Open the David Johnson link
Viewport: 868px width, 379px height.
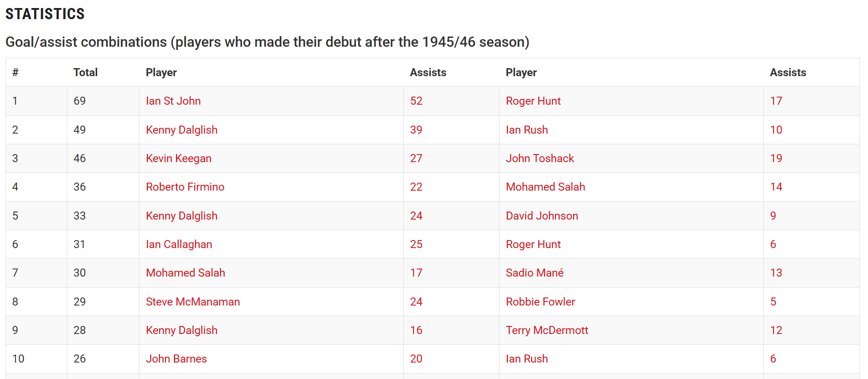point(542,216)
